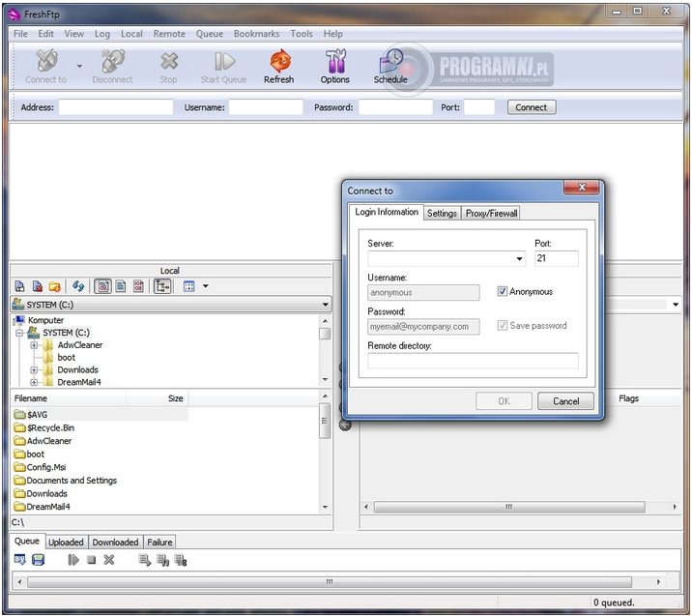This screenshot has width=692, height=616.
Task: Switch to the Uploaded tab
Action: pyautogui.click(x=66, y=542)
